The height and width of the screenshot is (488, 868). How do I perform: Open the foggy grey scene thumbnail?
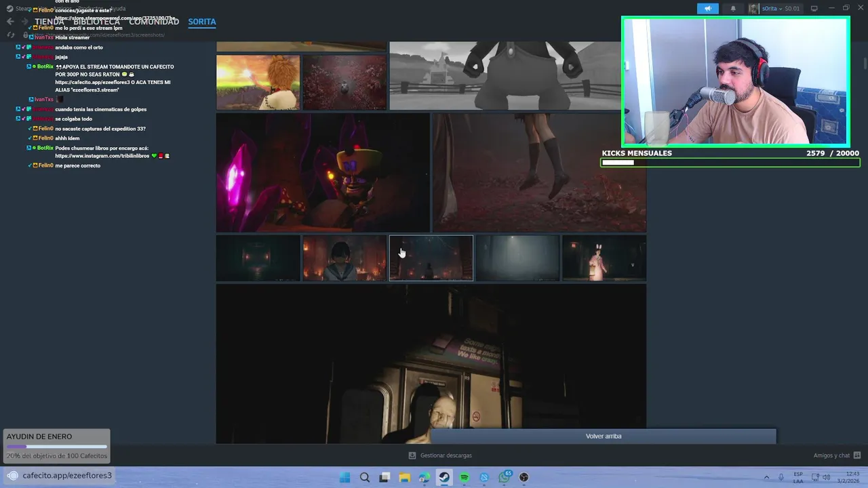tap(518, 258)
